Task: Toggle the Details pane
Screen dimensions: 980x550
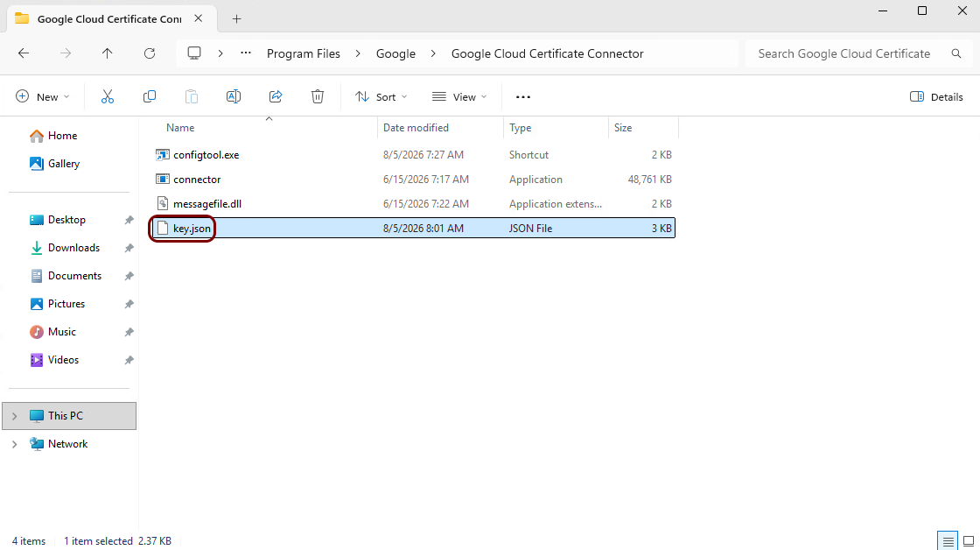Action: click(x=936, y=96)
